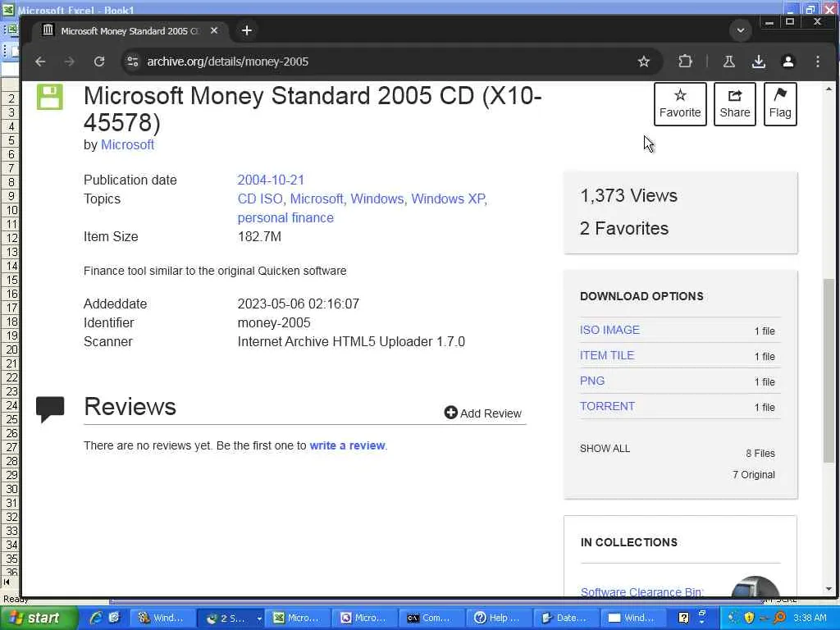Download the TORRENT file
Viewport: 840px width, 630px height.
click(607, 406)
